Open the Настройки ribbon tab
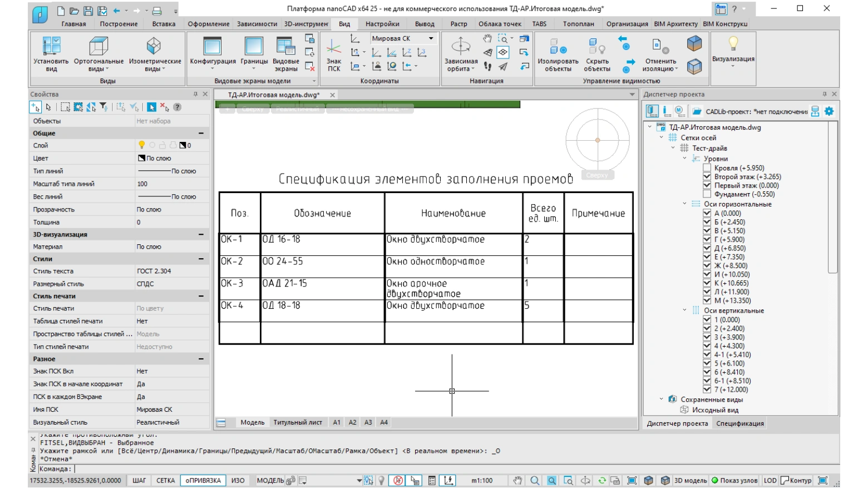Image resolution: width=868 pixels, height=488 pixels. pos(382,24)
